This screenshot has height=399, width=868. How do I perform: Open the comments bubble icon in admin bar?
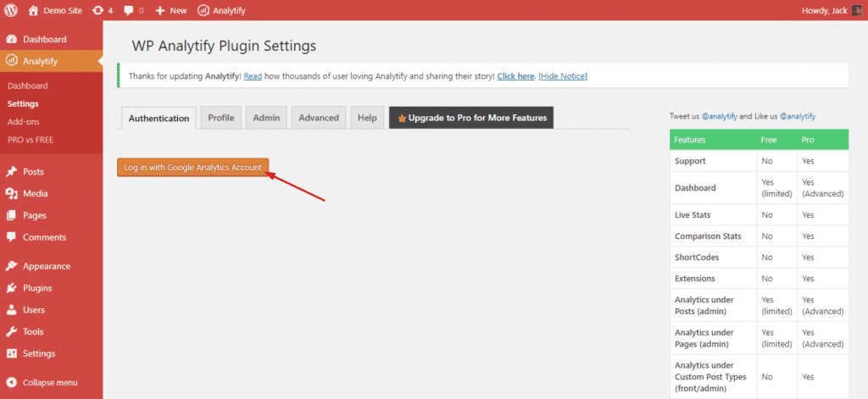coord(129,10)
